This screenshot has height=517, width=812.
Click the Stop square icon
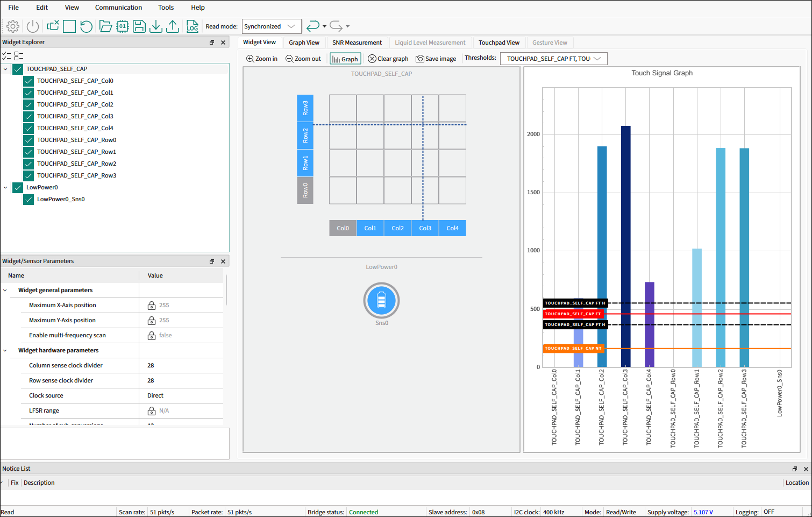pos(69,26)
